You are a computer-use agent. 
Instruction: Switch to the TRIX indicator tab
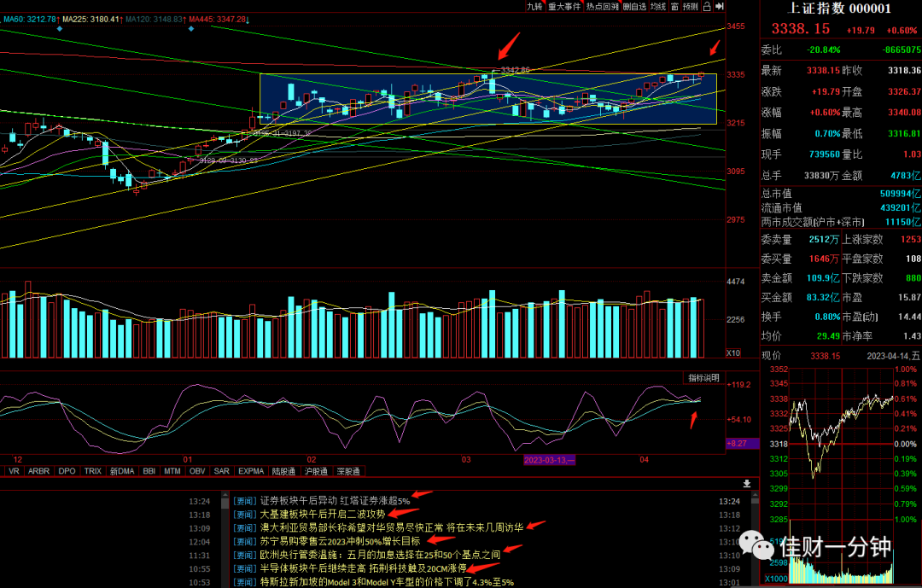[92, 471]
